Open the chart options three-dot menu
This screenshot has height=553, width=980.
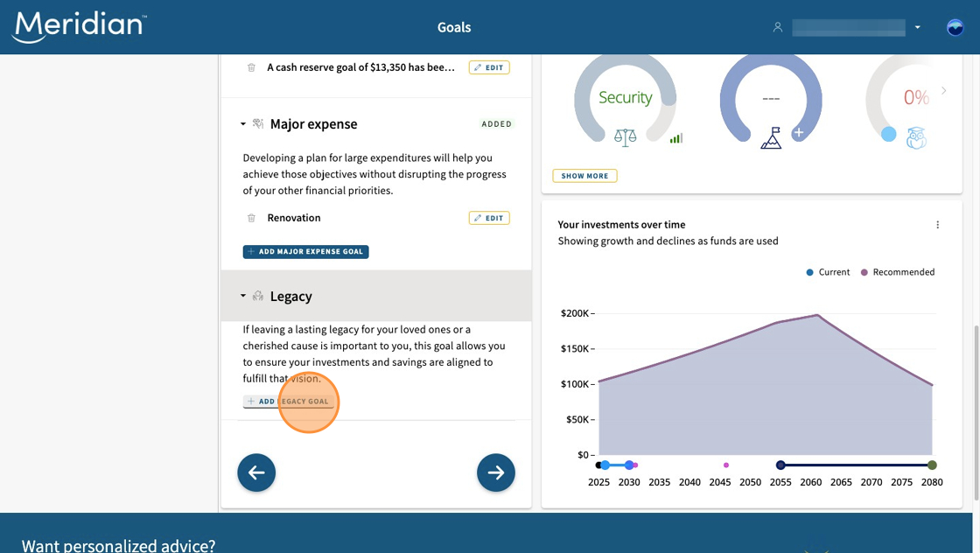(x=937, y=225)
